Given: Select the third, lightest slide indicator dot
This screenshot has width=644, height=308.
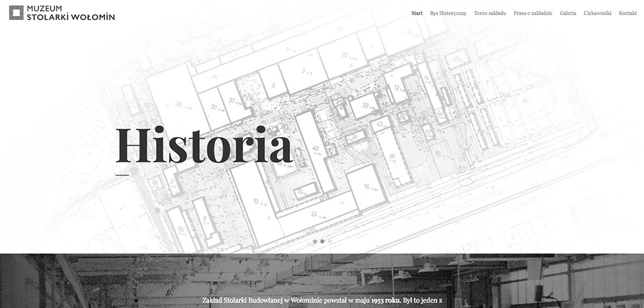Looking at the screenshot, I should pos(330,241).
